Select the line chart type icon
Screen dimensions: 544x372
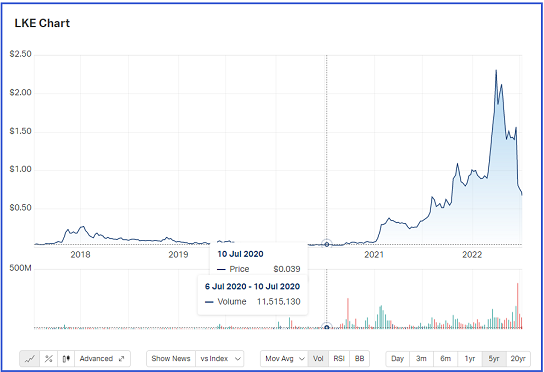point(30,358)
